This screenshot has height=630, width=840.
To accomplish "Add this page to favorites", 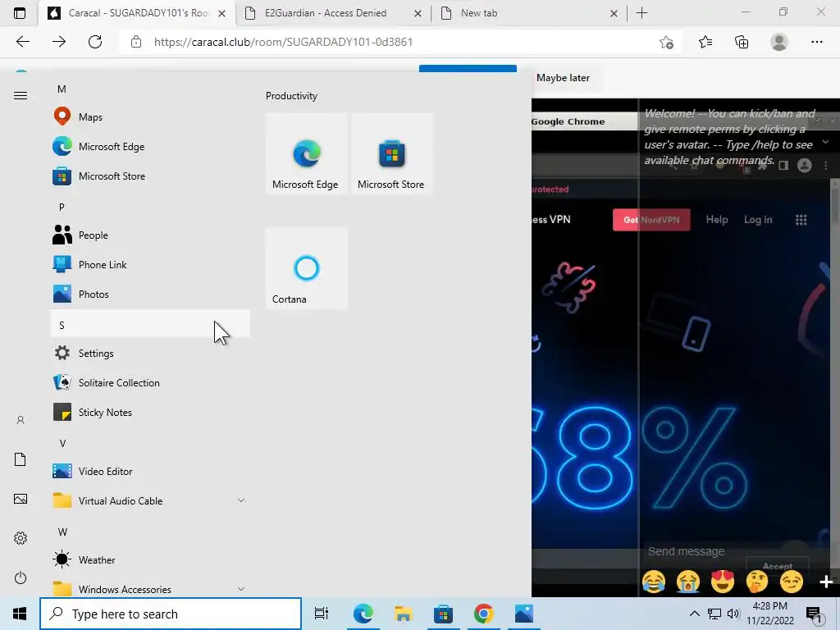I will click(x=666, y=42).
